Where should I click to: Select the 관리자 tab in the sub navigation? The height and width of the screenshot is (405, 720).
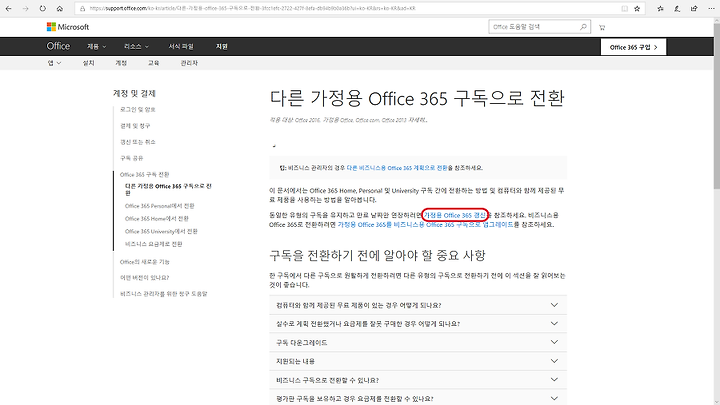189,63
